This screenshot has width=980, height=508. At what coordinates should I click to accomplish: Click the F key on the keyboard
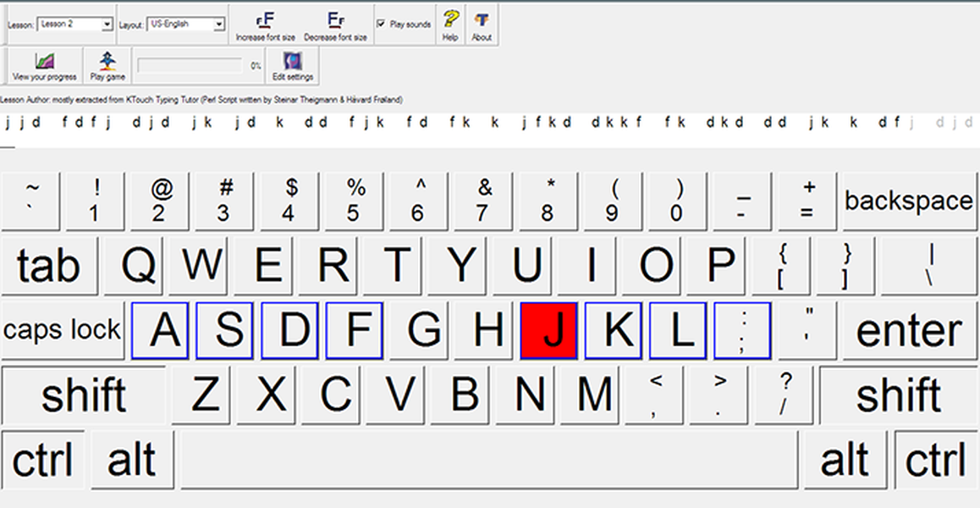pyautogui.click(x=355, y=330)
